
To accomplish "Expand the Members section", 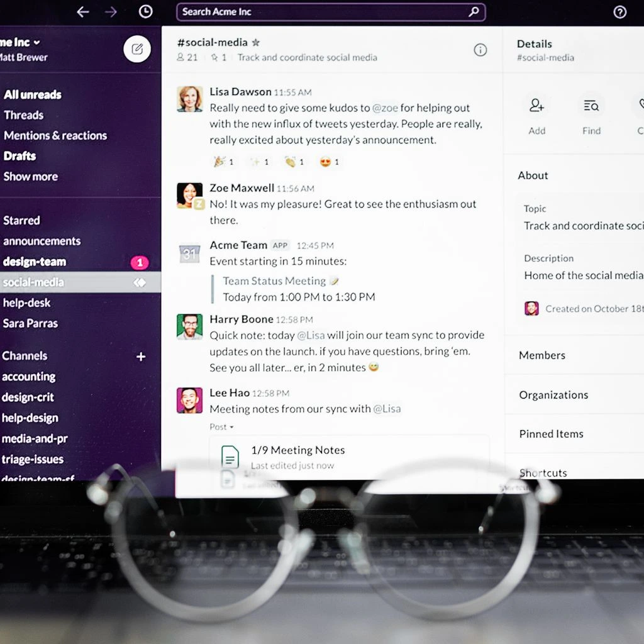I will (x=542, y=355).
